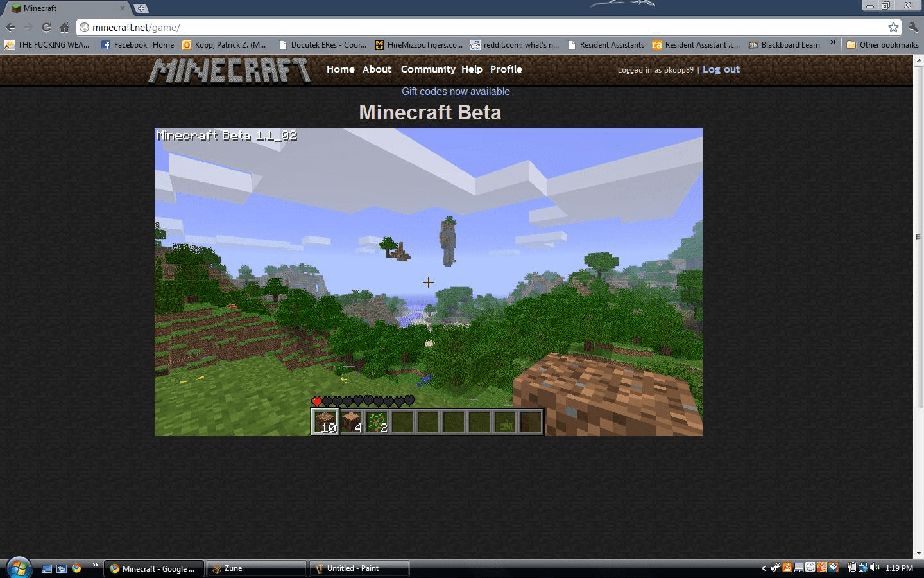924x578 pixels.
Task: Click the browser forward arrow
Action: click(x=28, y=27)
